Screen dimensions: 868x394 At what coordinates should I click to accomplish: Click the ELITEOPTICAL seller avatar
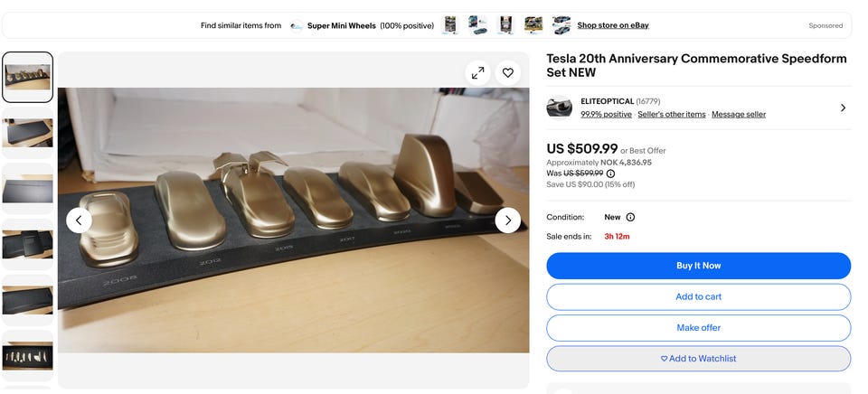point(560,108)
